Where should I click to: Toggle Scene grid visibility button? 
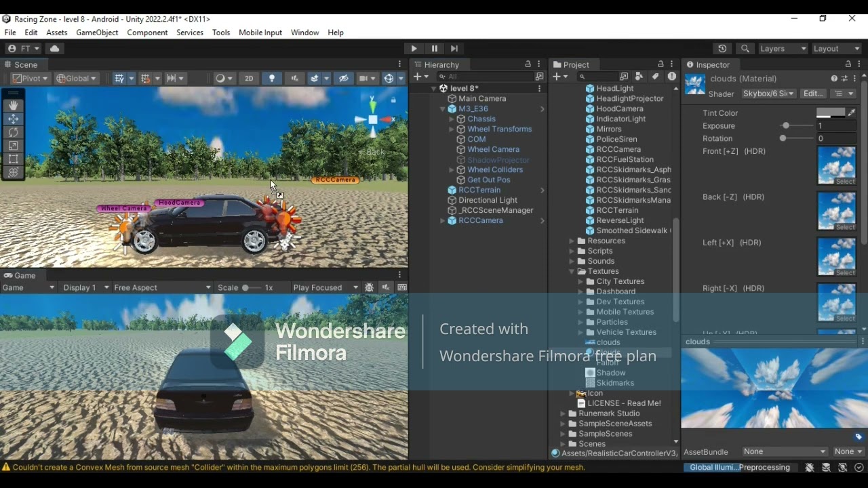119,79
